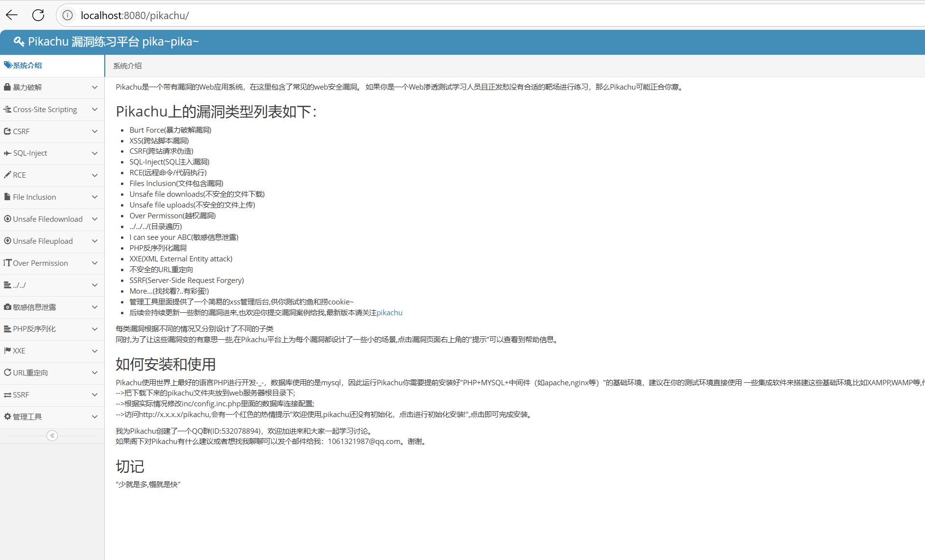Click the flag icon beside XXE
The width and height of the screenshot is (925, 560).
[x=7, y=350]
